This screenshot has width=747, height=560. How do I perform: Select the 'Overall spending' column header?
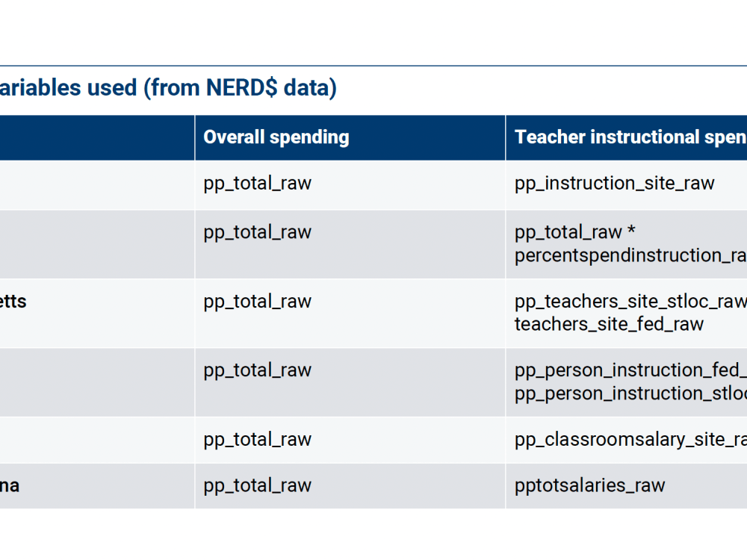pos(276,137)
